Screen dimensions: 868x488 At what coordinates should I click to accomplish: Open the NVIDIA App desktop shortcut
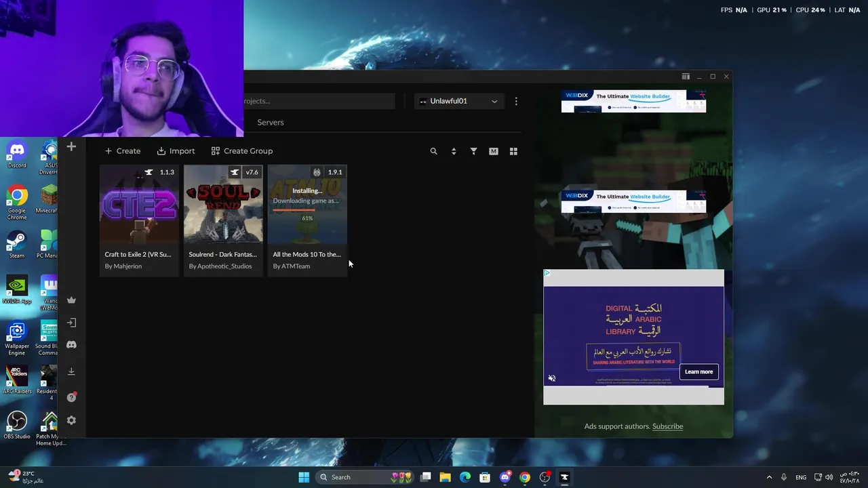point(17,290)
